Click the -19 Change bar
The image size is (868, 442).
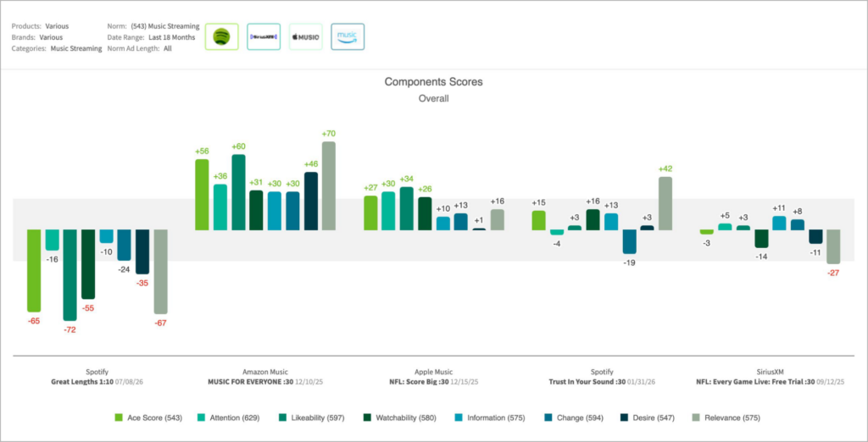[629, 241]
